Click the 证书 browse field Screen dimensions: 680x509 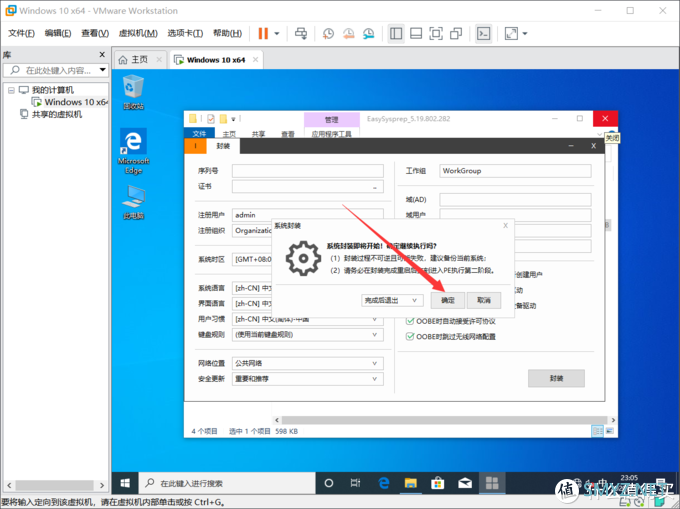[308, 186]
